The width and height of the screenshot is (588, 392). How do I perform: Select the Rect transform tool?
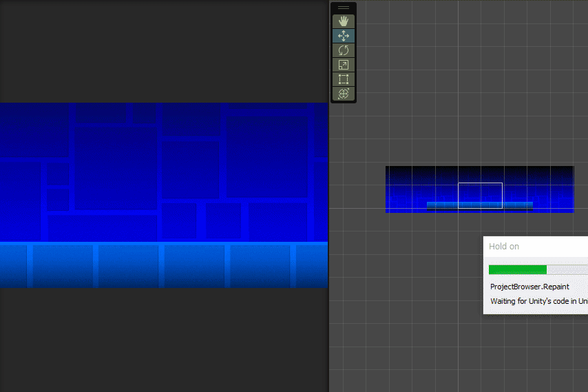click(x=343, y=79)
